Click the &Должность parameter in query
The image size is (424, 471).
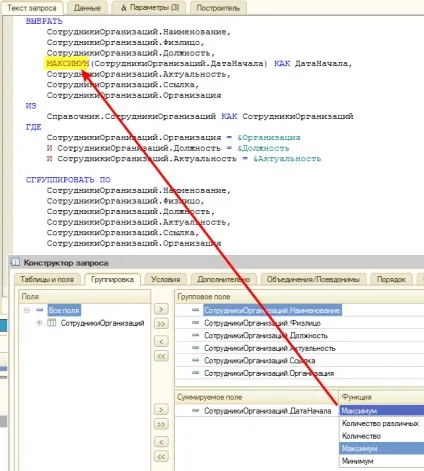[263, 148]
